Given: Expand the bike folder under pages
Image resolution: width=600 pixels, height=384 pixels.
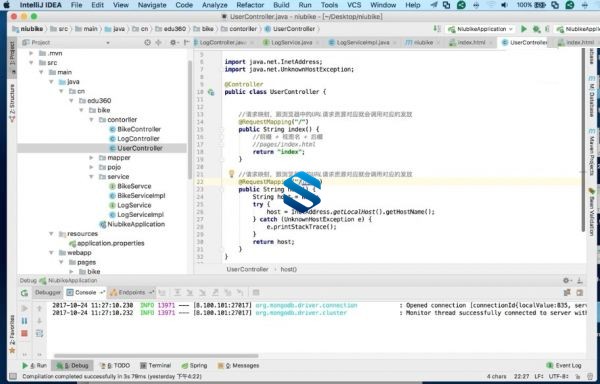Looking at the screenshot, I should (72, 272).
